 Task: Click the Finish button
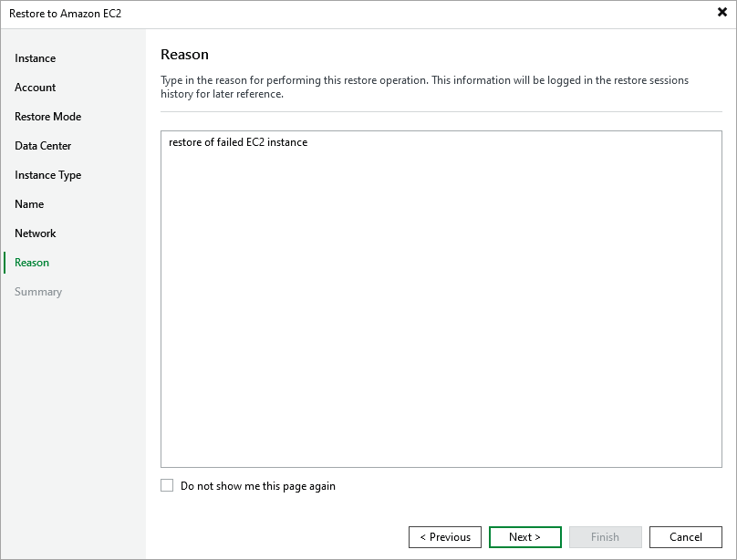(605, 536)
